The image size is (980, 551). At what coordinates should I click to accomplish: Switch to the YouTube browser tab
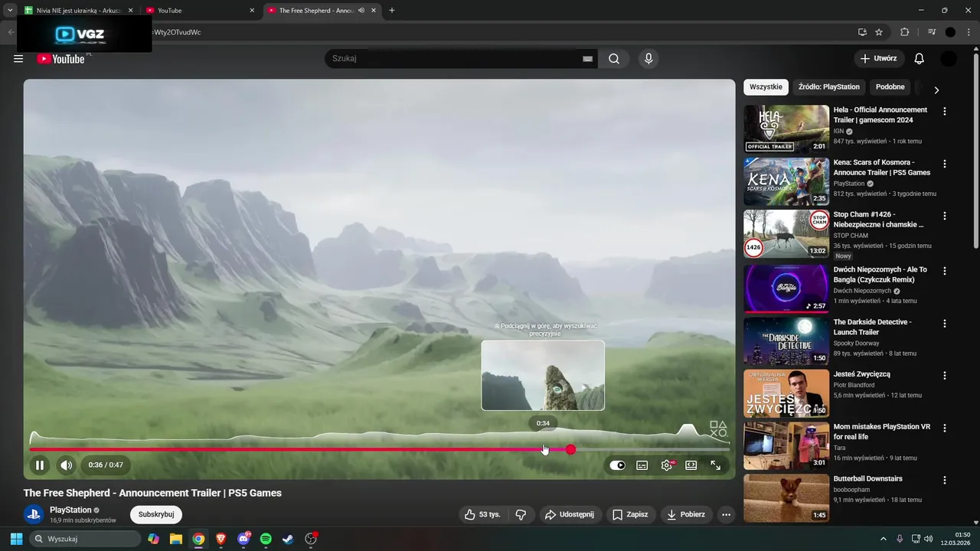pos(201,11)
